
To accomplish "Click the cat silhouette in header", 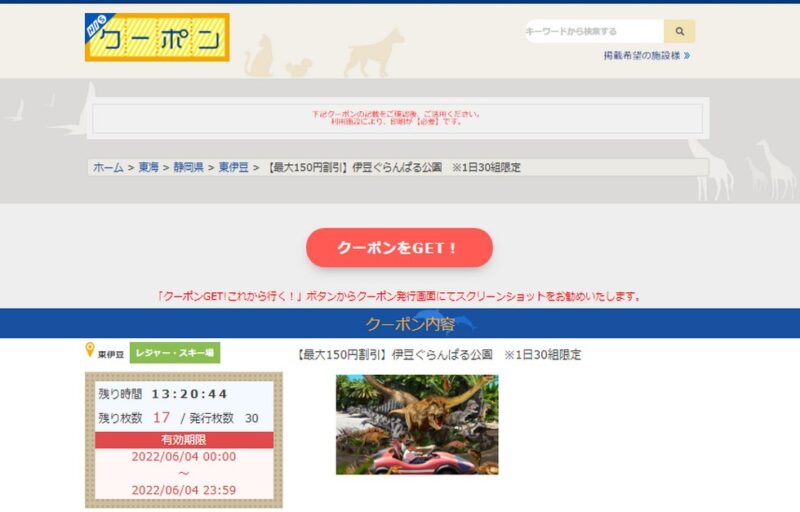I will pos(260,56).
